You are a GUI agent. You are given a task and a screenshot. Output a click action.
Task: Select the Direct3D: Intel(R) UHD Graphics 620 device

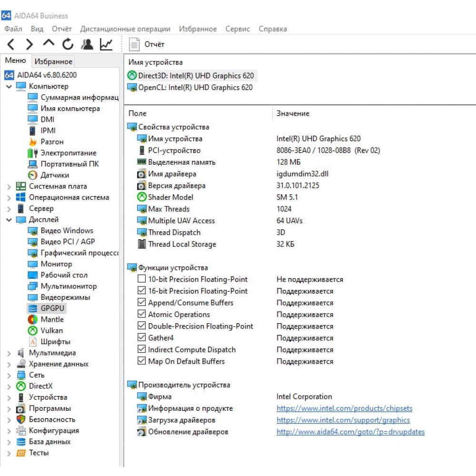[192, 76]
